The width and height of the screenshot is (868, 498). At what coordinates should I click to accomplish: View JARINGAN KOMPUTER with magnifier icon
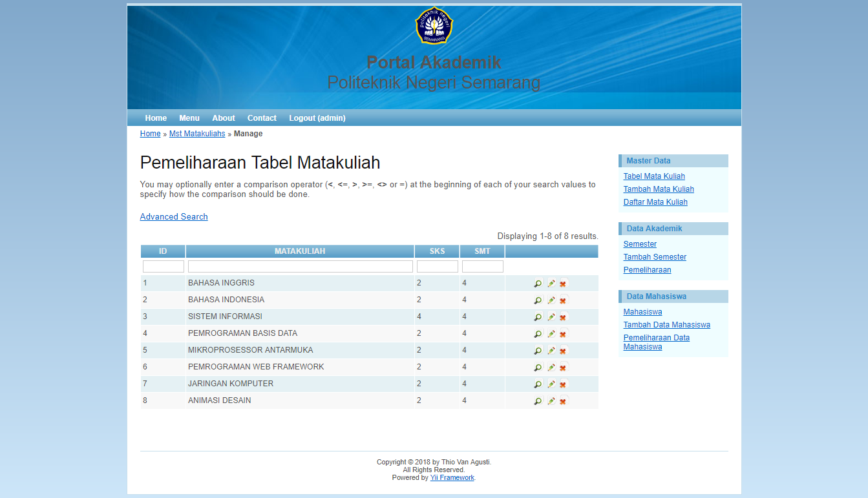(x=538, y=384)
